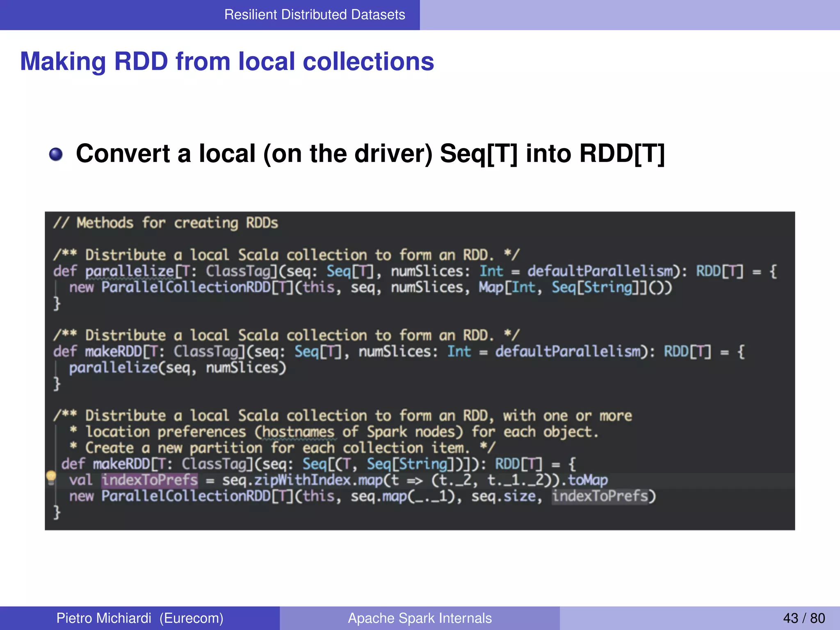Click the underlined parallelize method name
840x630 pixels.
130,271
